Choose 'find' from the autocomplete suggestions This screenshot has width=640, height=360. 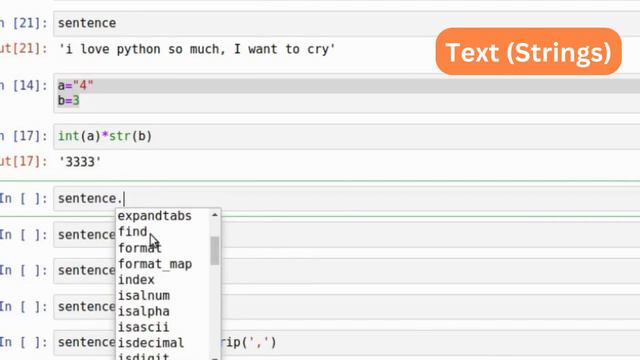pyautogui.click(x=132, y=232)
